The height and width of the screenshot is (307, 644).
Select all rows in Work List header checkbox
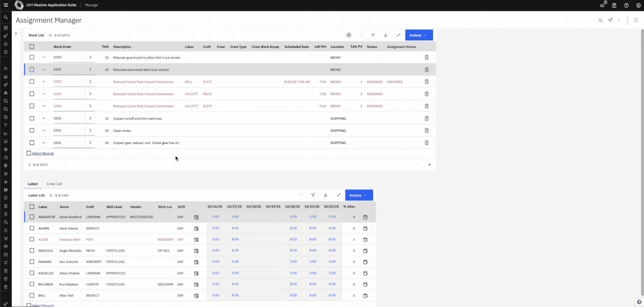click(x=32, y=47)
